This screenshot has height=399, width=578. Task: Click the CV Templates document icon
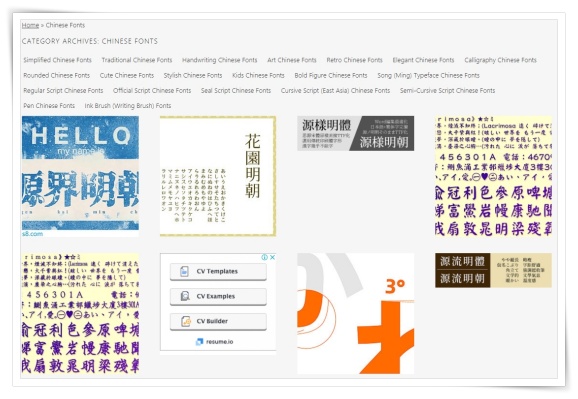point(184,271)
